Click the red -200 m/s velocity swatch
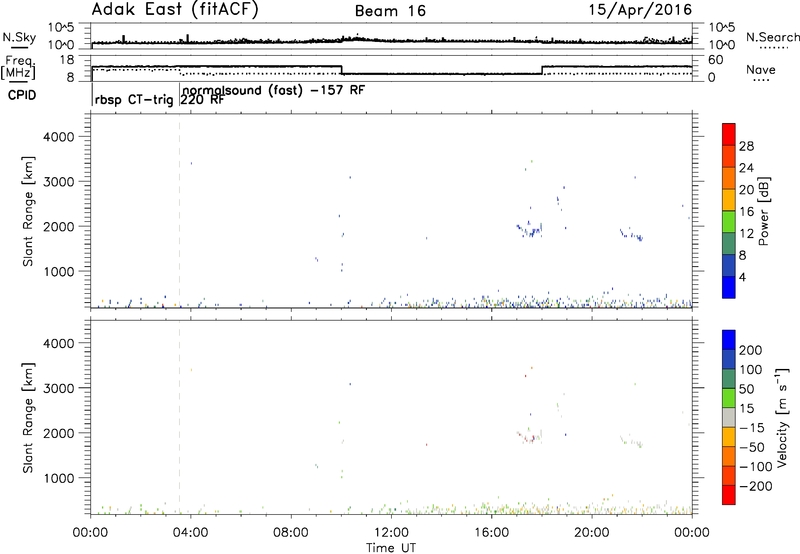Image resolution: width=800 pixels, height=554 pixels. [x=729, y=495]
